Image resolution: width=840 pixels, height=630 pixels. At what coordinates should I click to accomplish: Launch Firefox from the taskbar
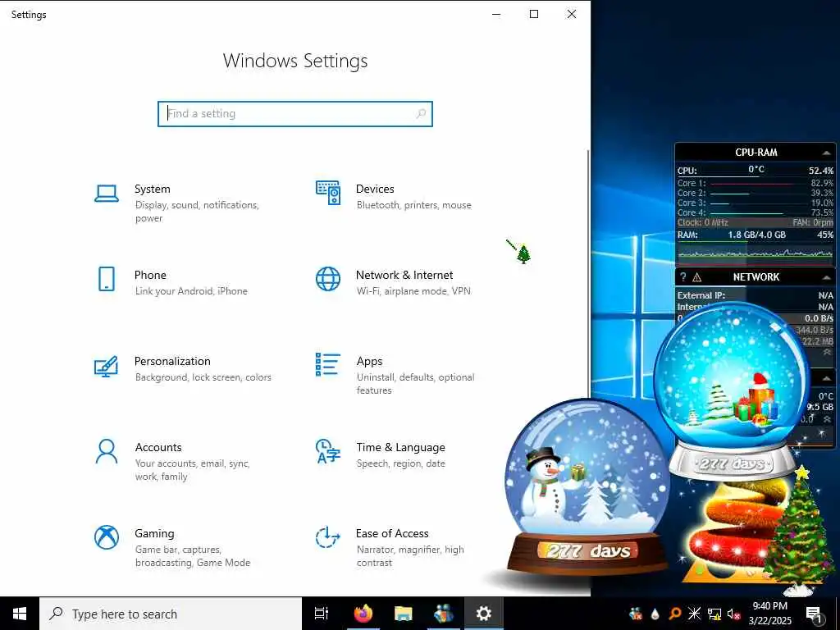(x=363, y=614)
